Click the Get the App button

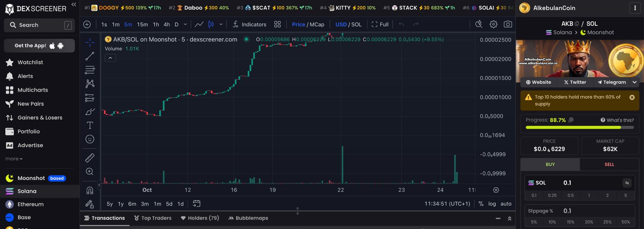pyautogui.click(x=39, y=46)
